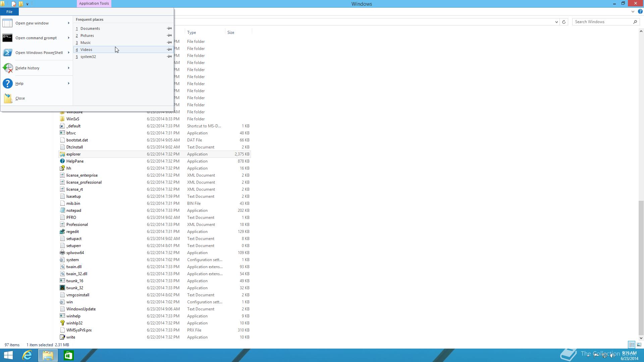Expand the Delete history submenu arrow
The width and height of the screenshot is (644, 362).
[69, 68]
